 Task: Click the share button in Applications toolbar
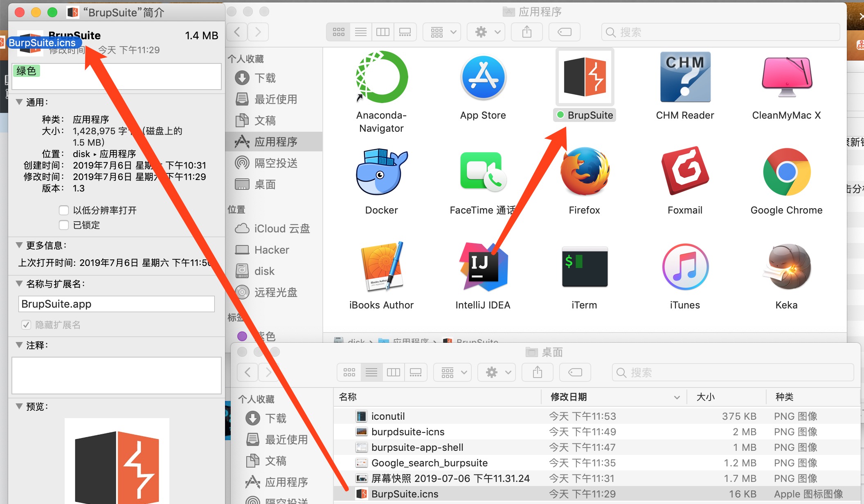527,32
